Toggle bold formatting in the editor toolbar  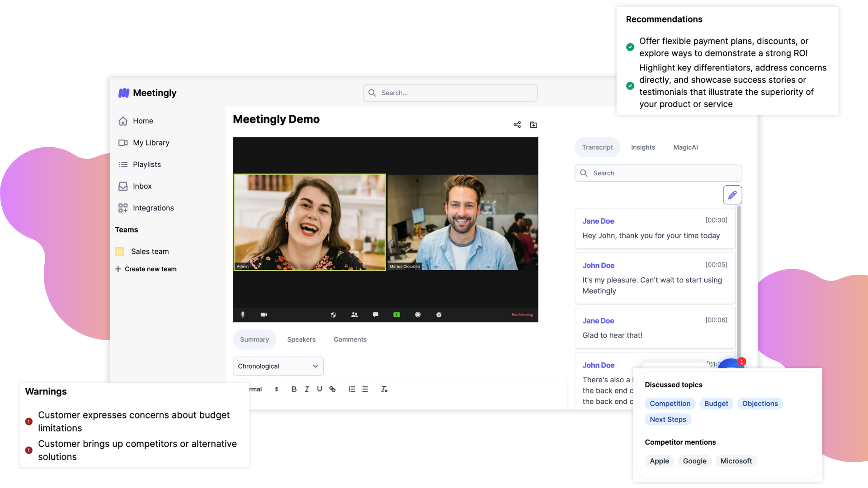[293, 389]
